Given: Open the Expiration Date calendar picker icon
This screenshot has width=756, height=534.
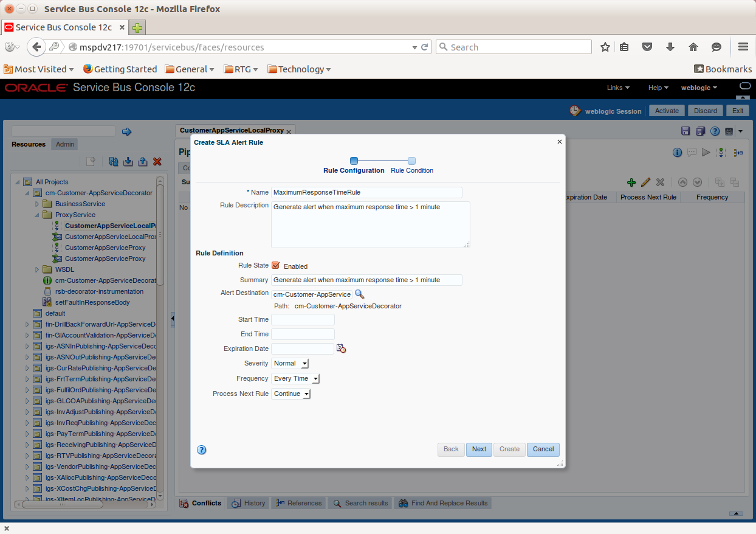Looking at the screenshot, I should (342, 348).
